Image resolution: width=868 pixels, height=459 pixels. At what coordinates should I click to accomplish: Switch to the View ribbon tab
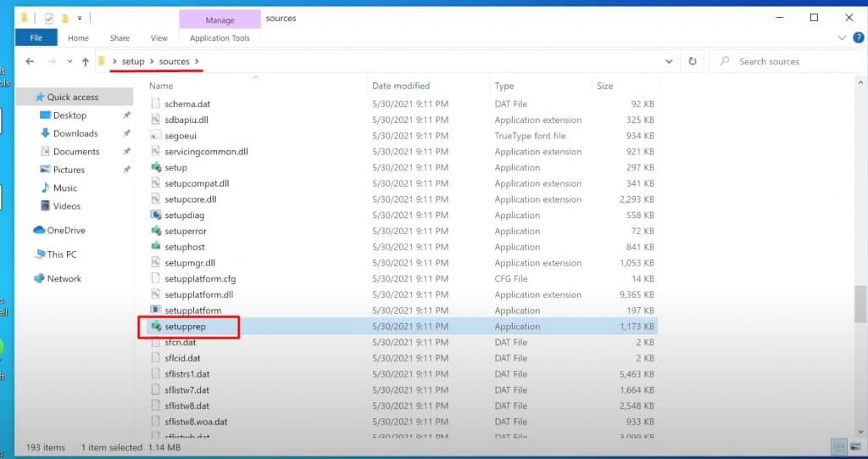(x=159, y=38)
